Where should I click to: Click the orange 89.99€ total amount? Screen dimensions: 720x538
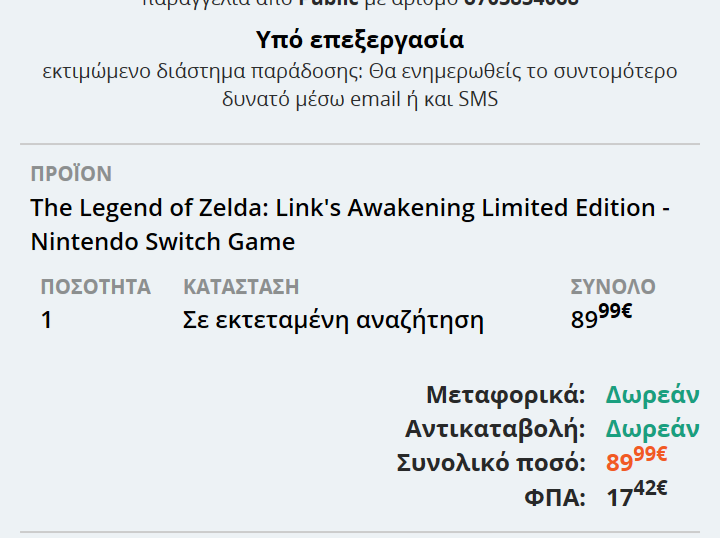pyautogui.click(x=636, y=461)
